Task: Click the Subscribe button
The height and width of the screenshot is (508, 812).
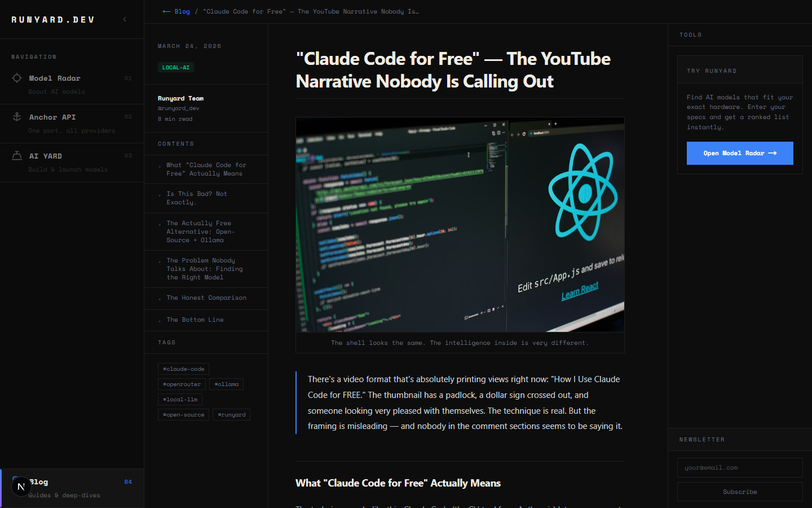Action: (740, 492)
